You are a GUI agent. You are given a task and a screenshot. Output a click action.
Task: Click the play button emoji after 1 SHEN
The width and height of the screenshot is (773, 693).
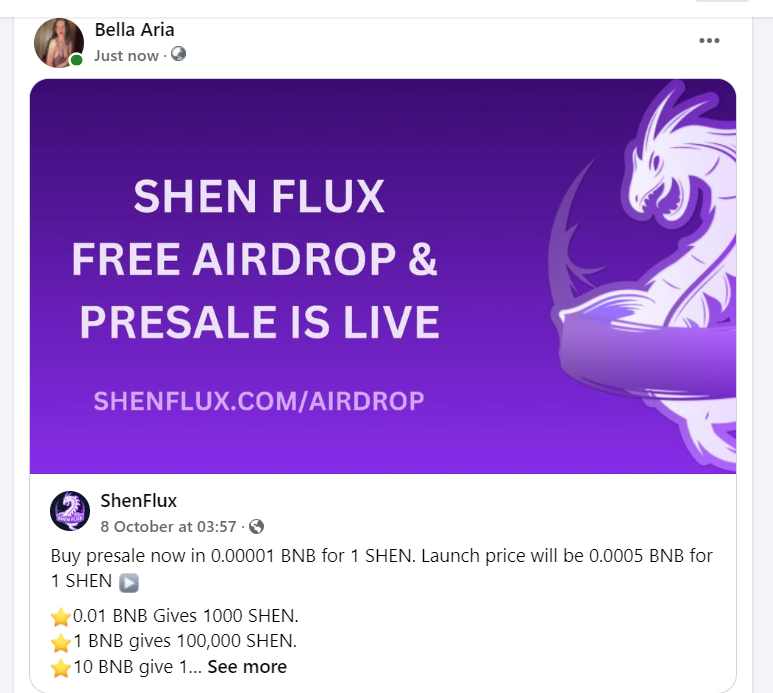[129, 582]
